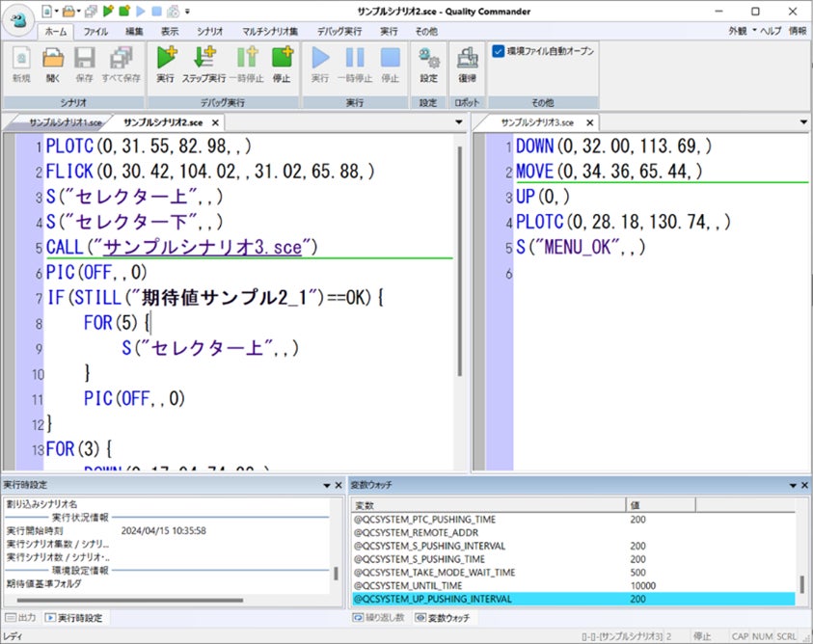Click the ステップ実行 step-run icon
This screenshot has height=644, width=813.
[x=203, y=62]
